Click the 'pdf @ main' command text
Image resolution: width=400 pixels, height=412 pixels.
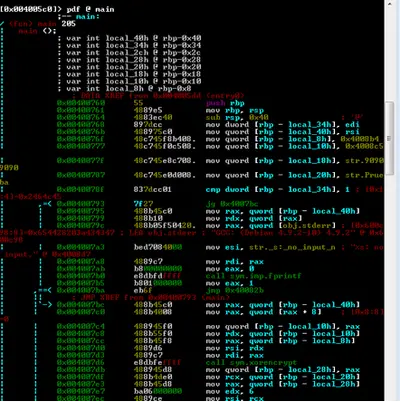pyautogui.click(x=90, y=9)
